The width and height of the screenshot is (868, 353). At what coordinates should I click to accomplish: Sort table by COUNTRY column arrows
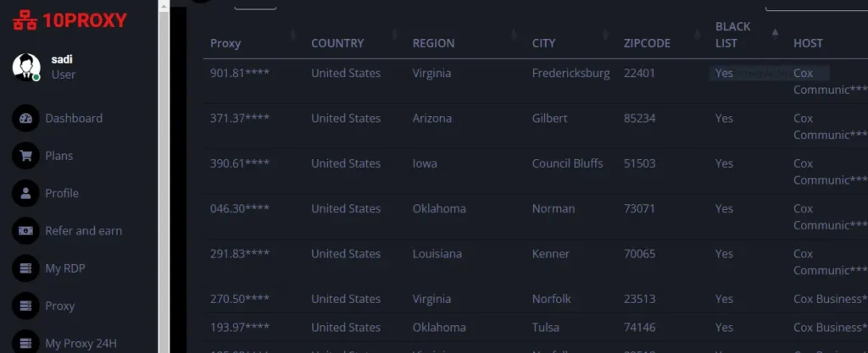pyautogui.click(x=394, y=35)
